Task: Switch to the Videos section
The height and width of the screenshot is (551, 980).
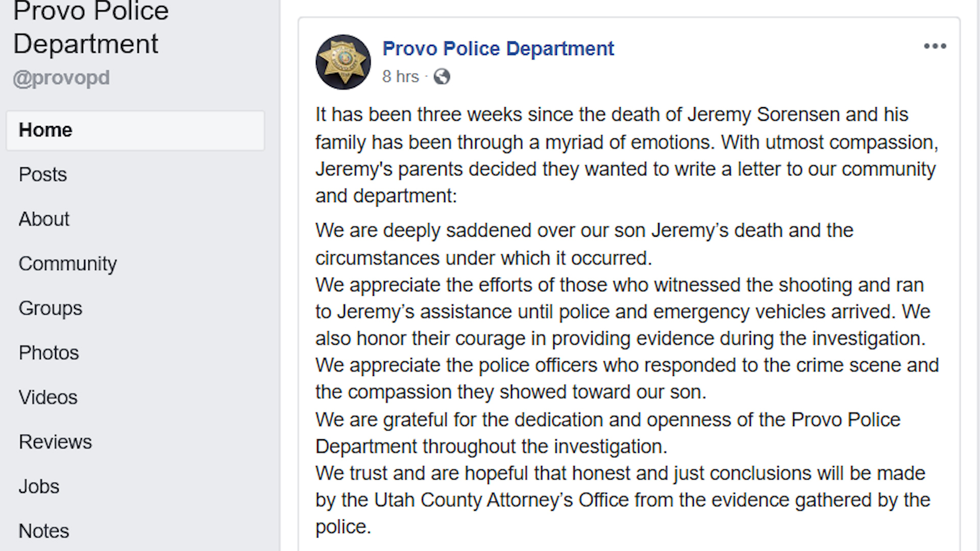Action: (48, 397)
